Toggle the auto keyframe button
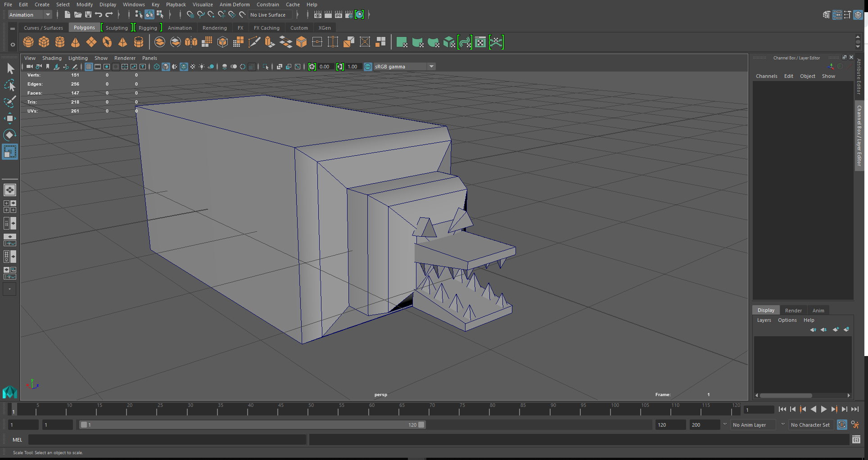868x460 pixels. pyautogui.click(x=841, y=425)
